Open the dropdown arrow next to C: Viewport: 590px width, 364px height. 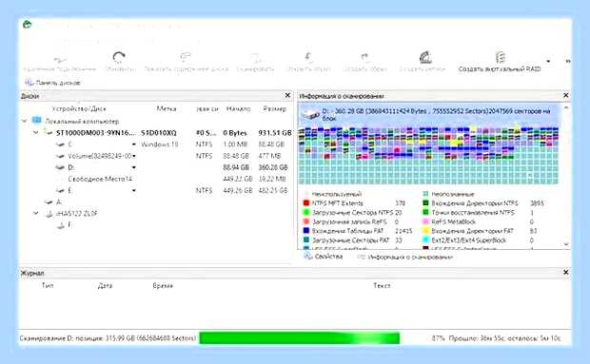coord(133,144)
